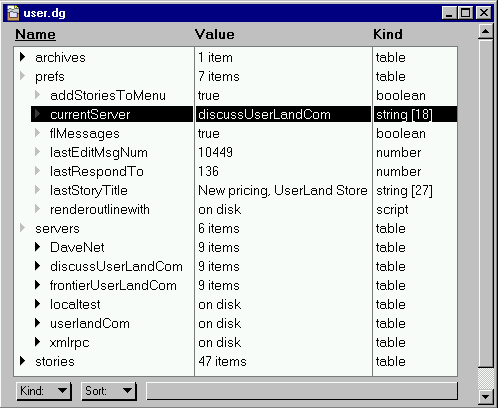The height and width of the screenshot is (408, 498).
Task: Open the Sort dropdown menu
Action: point(109,391)
